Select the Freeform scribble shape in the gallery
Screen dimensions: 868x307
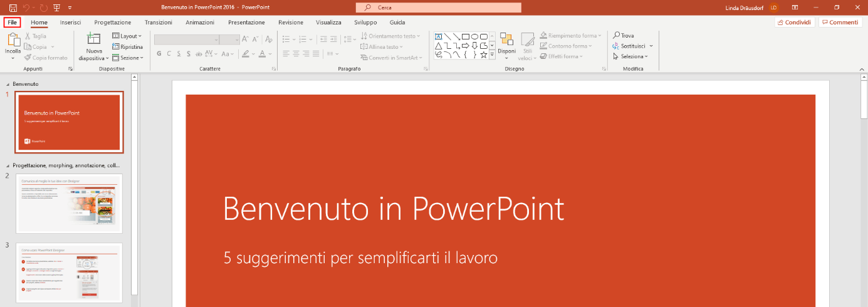pos(439,54)
